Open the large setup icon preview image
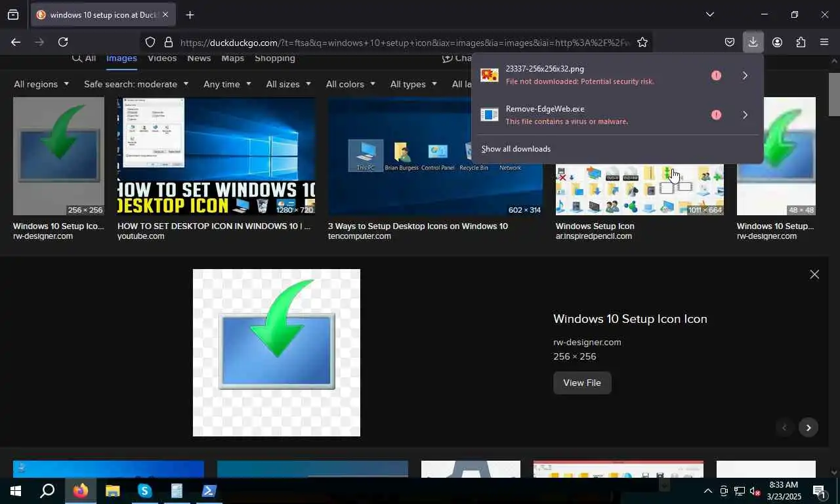 [x=276, y=352]
